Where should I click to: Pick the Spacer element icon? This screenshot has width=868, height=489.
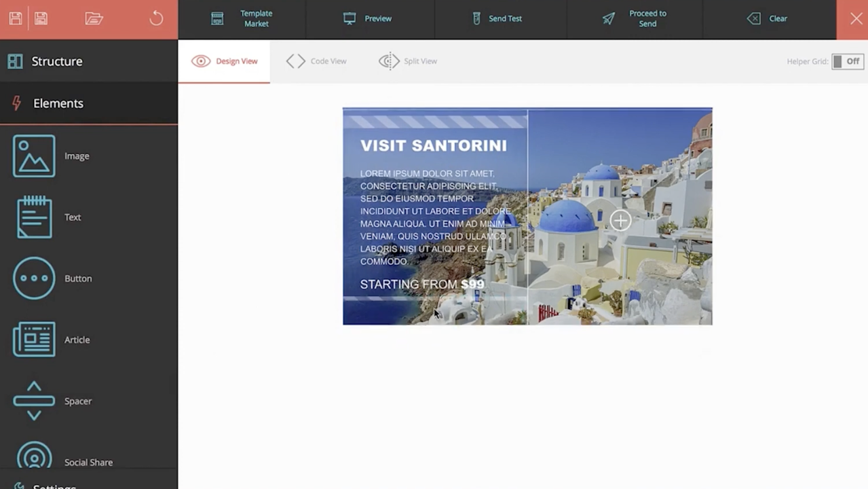pos(34,401)
